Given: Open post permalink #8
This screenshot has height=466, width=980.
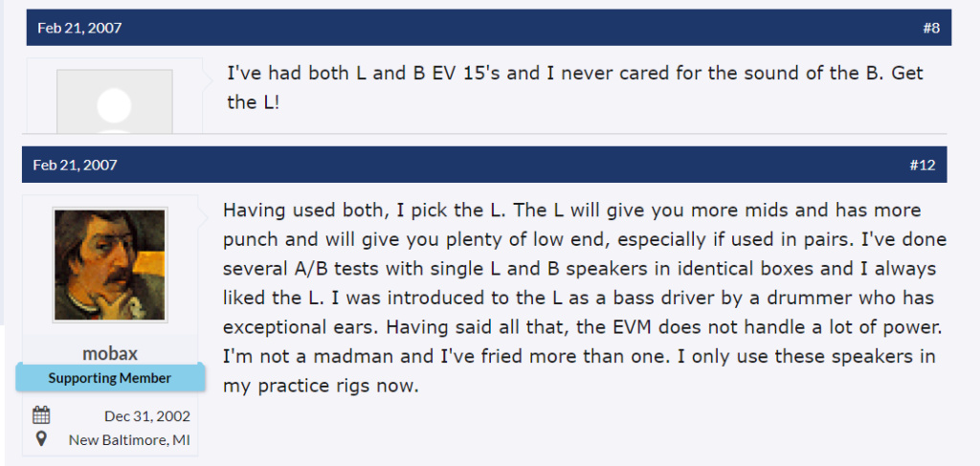Looking at the screenshot, I should 931,28.
